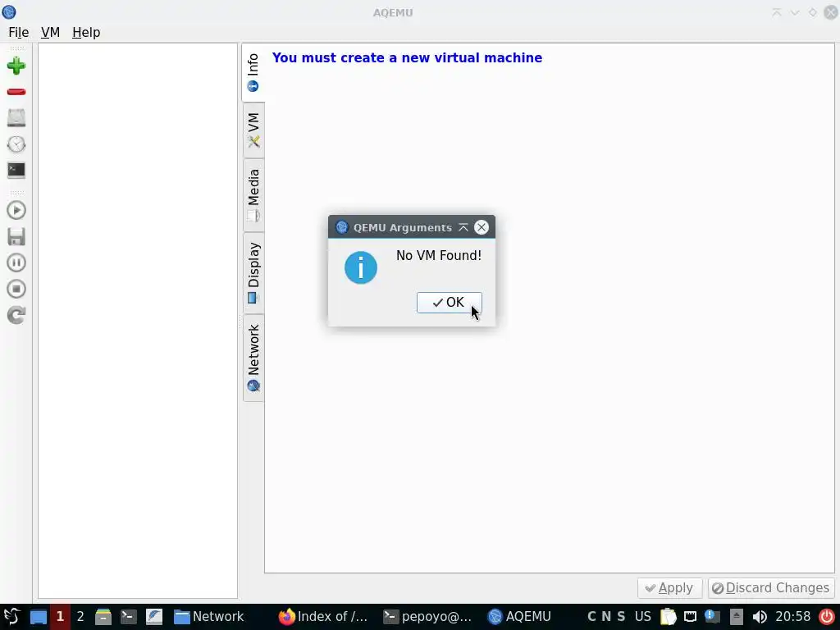The image size is (840, 630).
Task: Open the text editor feather launcher icon
Action: 154,617
